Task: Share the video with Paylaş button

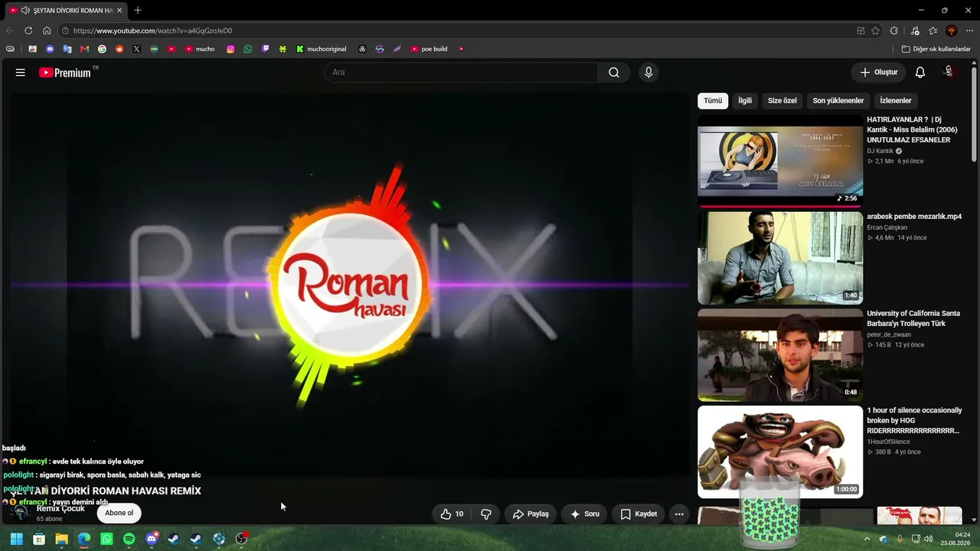Action: 531,514
